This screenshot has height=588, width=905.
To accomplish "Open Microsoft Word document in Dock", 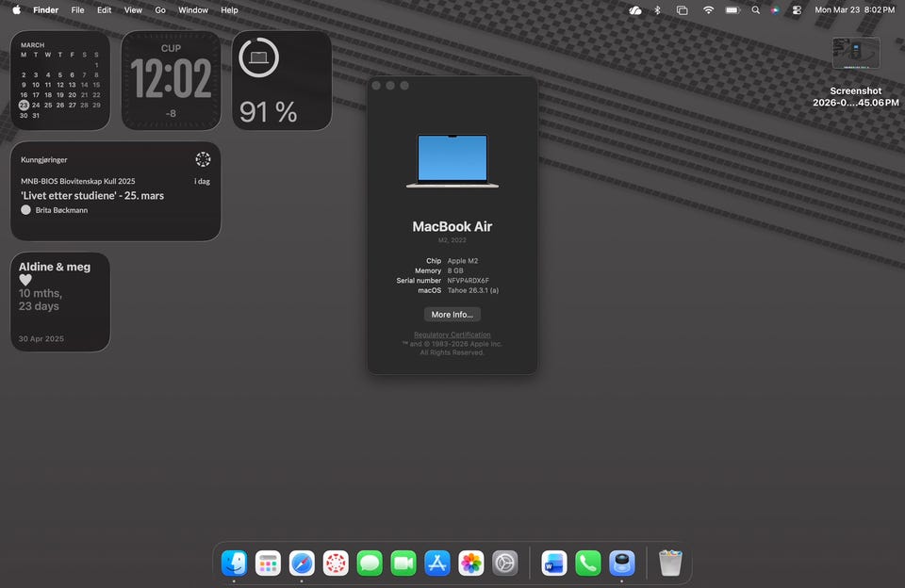I will (x=554, y=563).
